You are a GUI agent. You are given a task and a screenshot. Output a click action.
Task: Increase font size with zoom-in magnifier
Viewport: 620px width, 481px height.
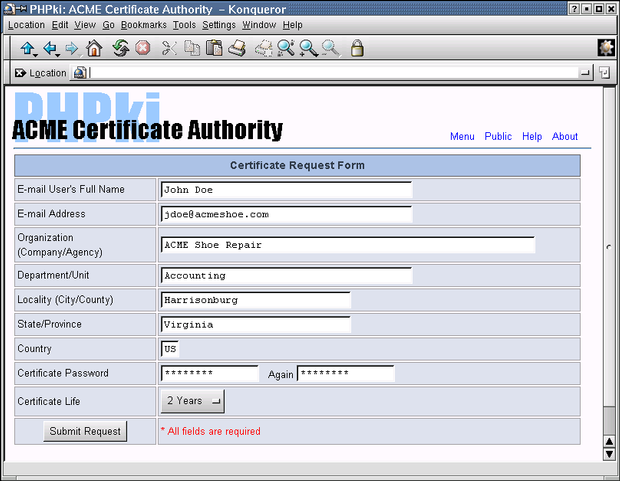[308, 48]
